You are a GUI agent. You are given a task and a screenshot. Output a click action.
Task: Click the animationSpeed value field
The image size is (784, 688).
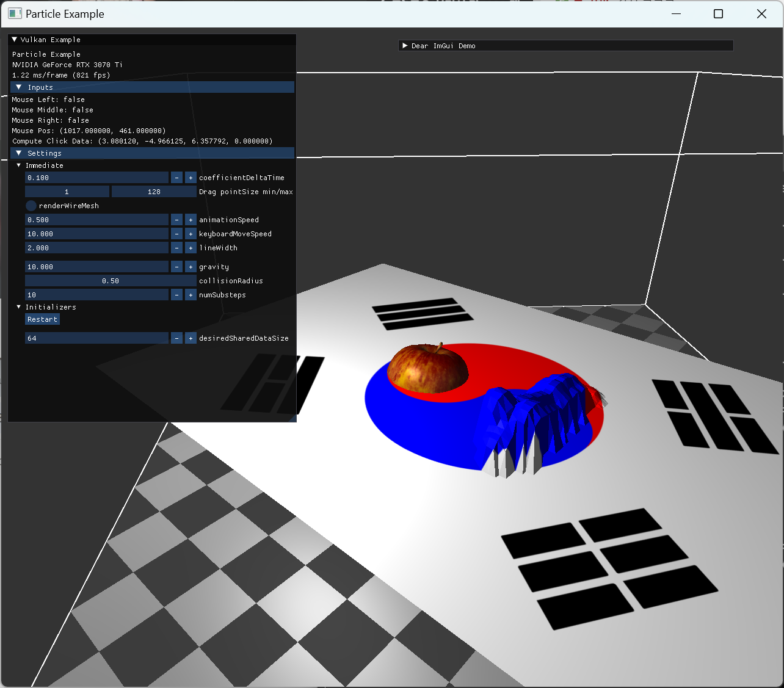click(96, 220)
